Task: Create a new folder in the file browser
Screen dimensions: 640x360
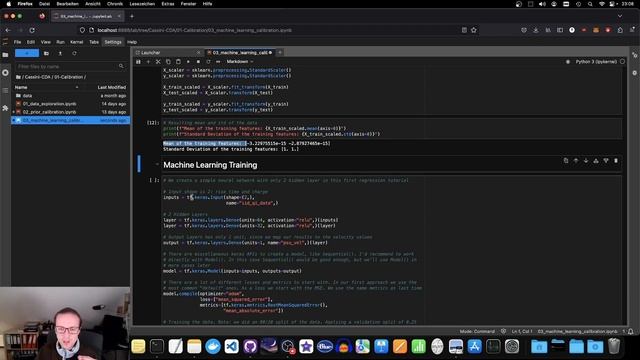Action: point(46,53)
